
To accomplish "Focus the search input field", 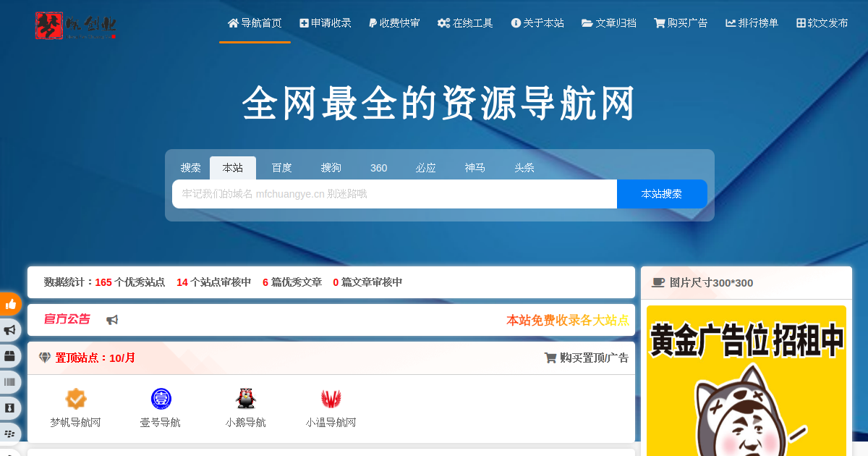I will coord(394,194).
